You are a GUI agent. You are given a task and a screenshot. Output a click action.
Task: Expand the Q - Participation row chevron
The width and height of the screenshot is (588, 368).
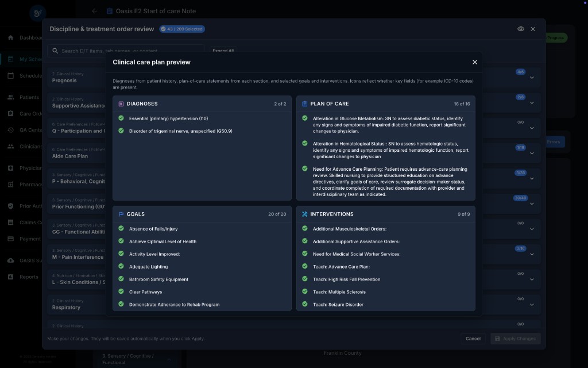532,128
